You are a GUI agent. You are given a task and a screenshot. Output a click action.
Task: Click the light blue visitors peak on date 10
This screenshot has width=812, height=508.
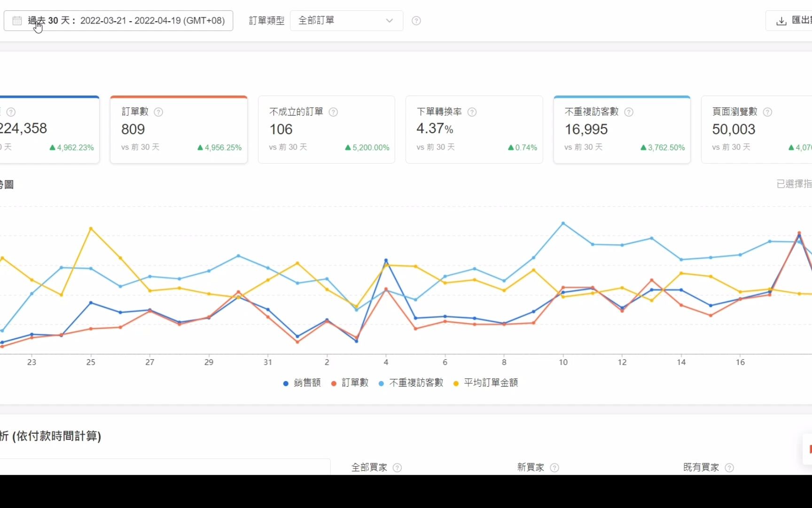563,223
